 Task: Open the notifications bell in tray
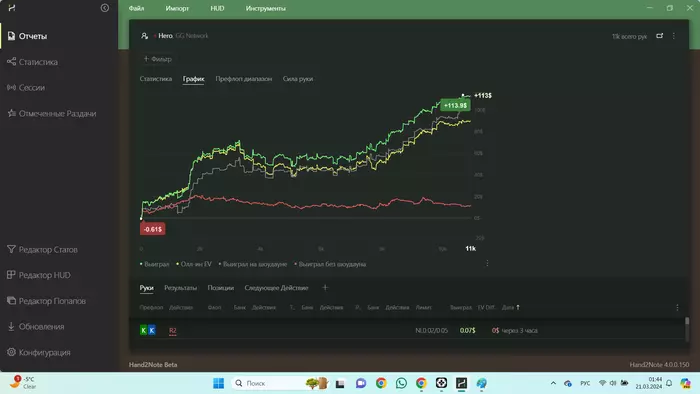click(669, 383)
